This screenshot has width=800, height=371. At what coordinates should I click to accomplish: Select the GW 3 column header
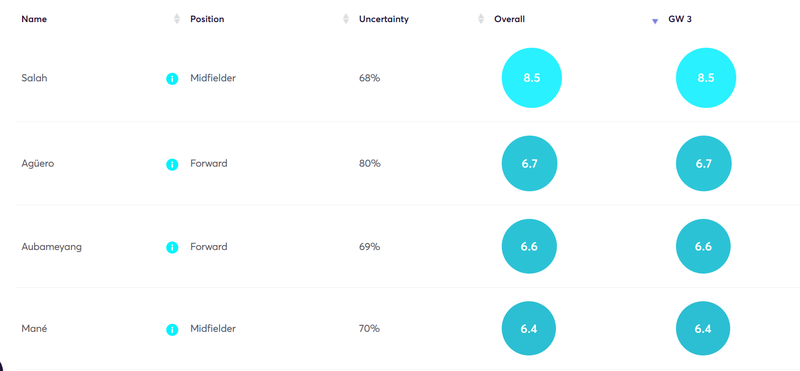[680, 19]
